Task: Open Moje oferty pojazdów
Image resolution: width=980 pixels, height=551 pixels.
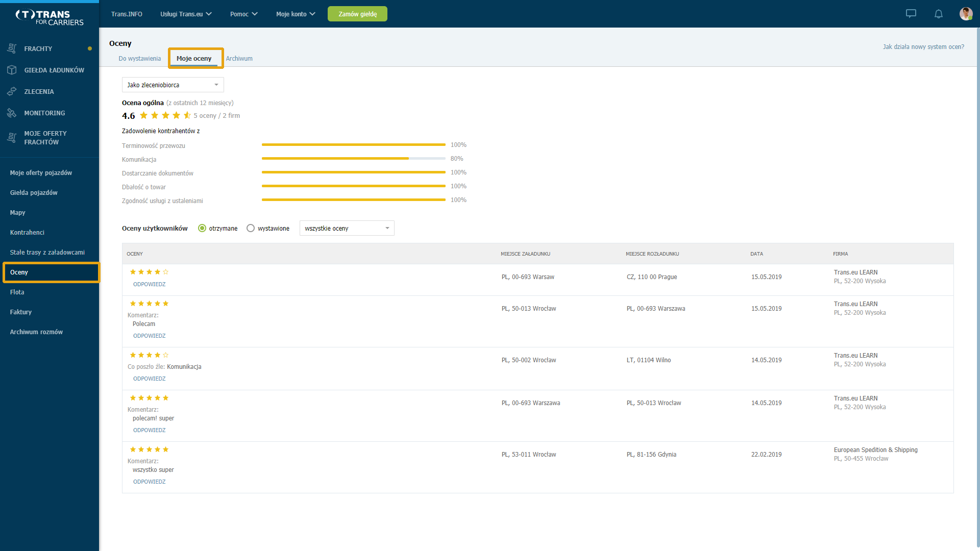Action: point(41,172)
